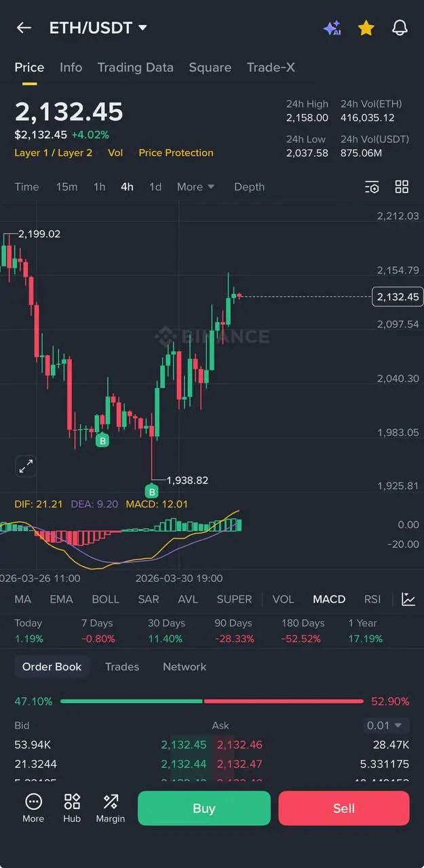
Task: Select the Time chart interval
Action: (x=26, y=186)
